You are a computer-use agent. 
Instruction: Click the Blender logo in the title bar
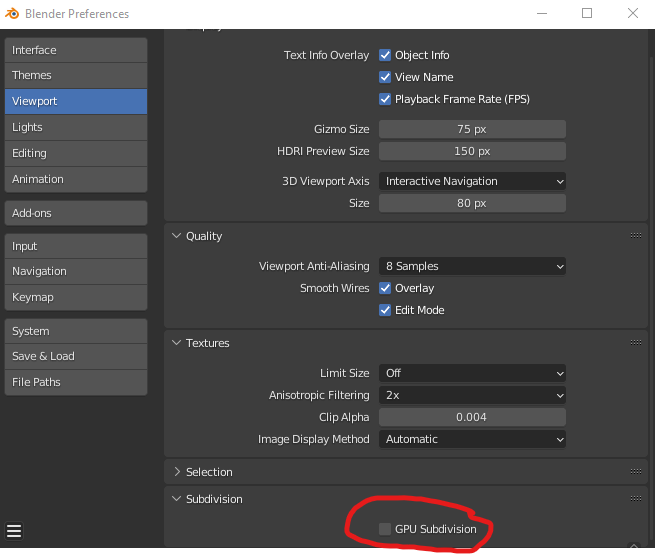pos(14,14)
